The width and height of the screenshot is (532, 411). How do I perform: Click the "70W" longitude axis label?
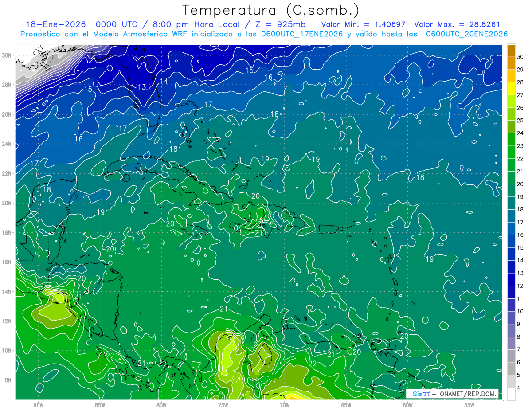coord(285,405)
